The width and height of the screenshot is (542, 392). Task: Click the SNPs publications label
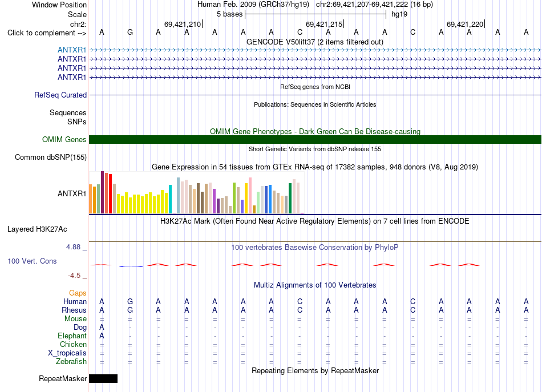pos(77,122)
